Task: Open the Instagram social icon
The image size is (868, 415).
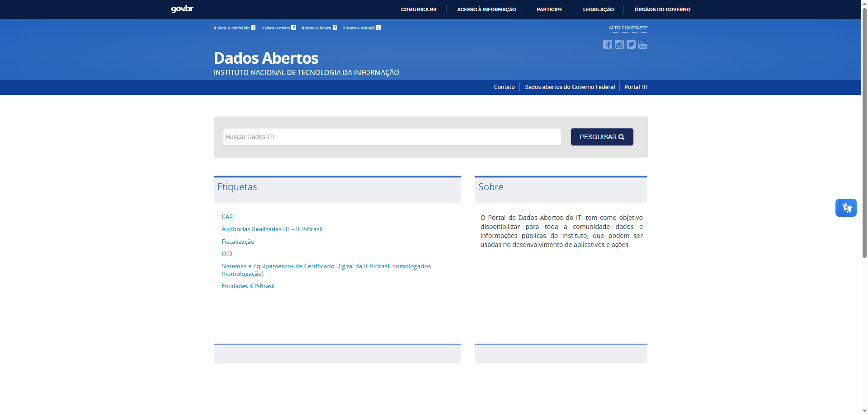Action: pos(619,44)
